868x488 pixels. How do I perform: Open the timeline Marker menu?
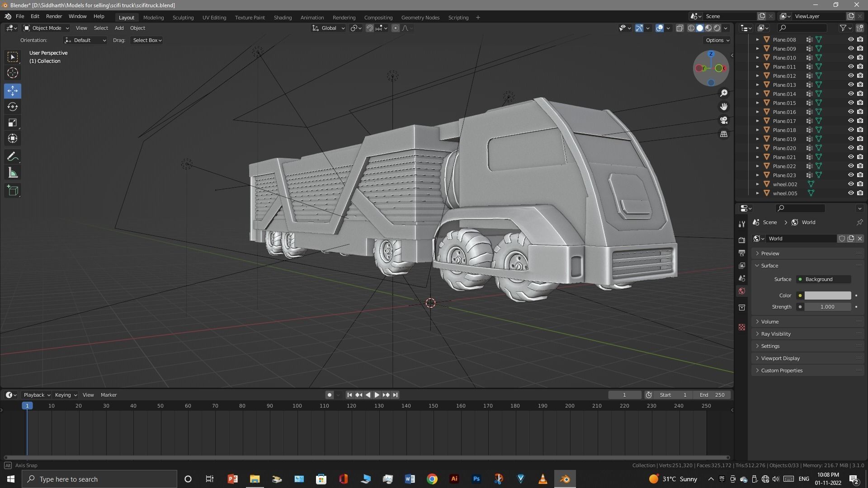coord(108,395)
